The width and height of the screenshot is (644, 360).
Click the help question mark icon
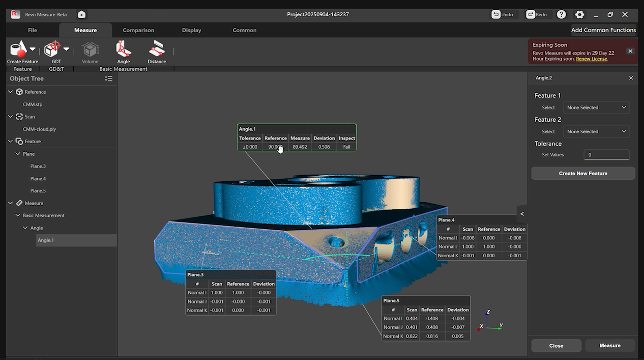(x=561, y=15)
